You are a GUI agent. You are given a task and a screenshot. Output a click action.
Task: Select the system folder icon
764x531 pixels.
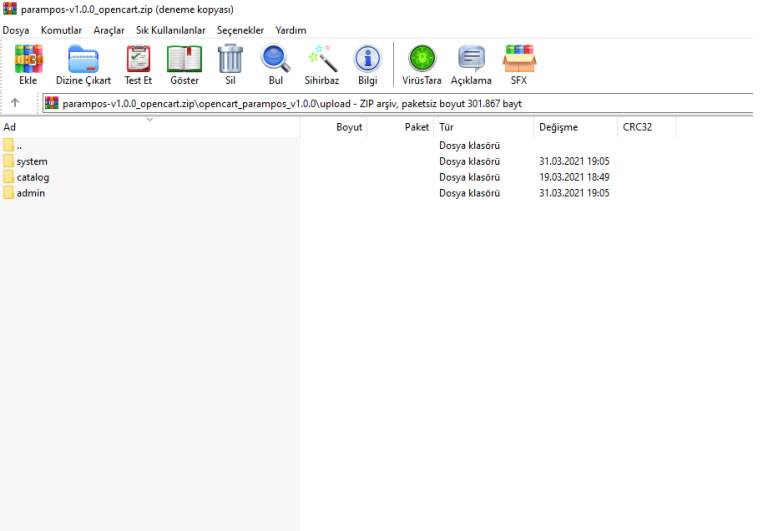pyautogui.click(x=8, y=161)
